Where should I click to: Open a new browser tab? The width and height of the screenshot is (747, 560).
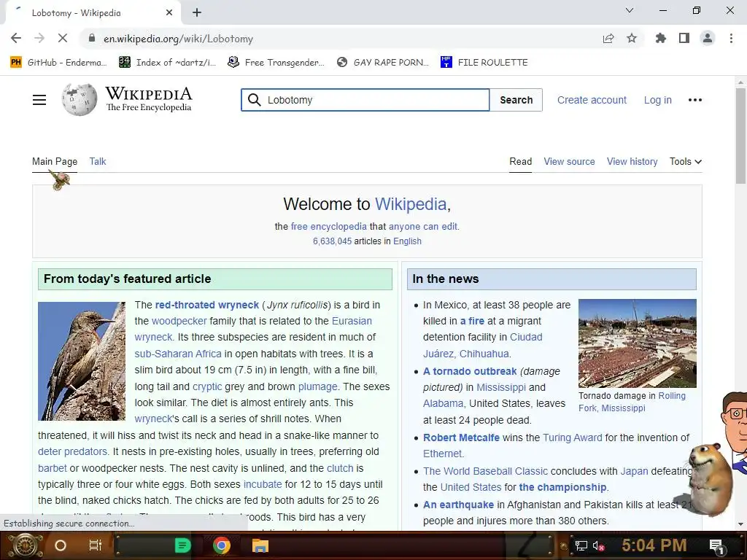197,12
